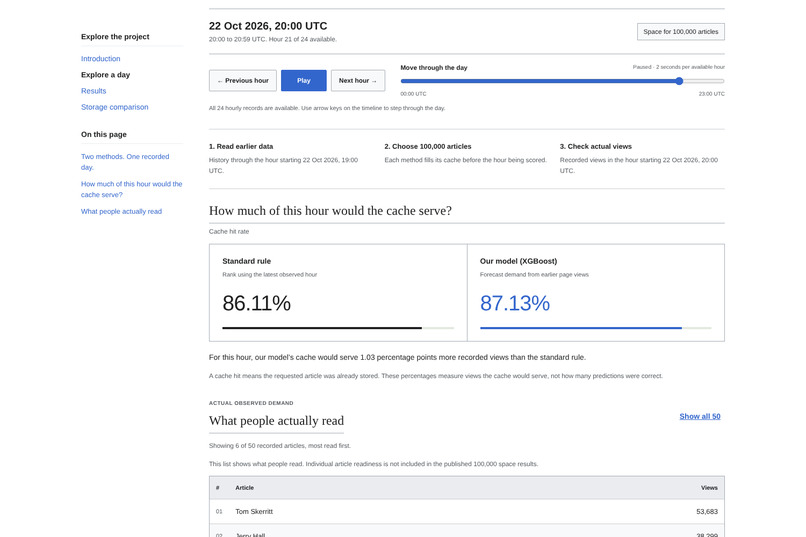Click the Our model (XGBoost) card

[x=596, y=292]
